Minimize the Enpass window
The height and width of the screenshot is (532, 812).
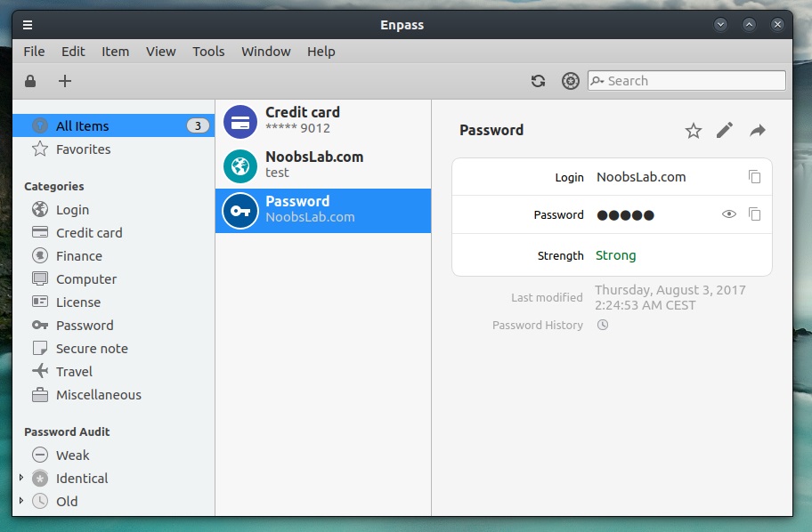tap(720, 24)
